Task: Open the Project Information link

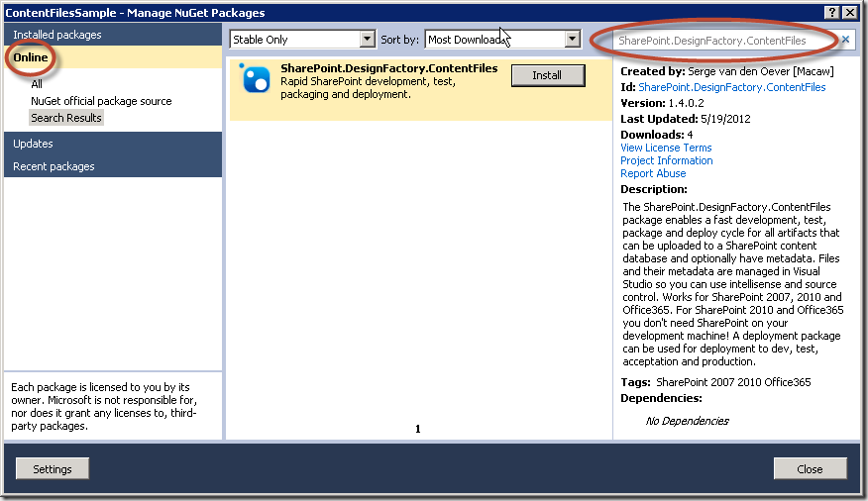Action: 667,160
